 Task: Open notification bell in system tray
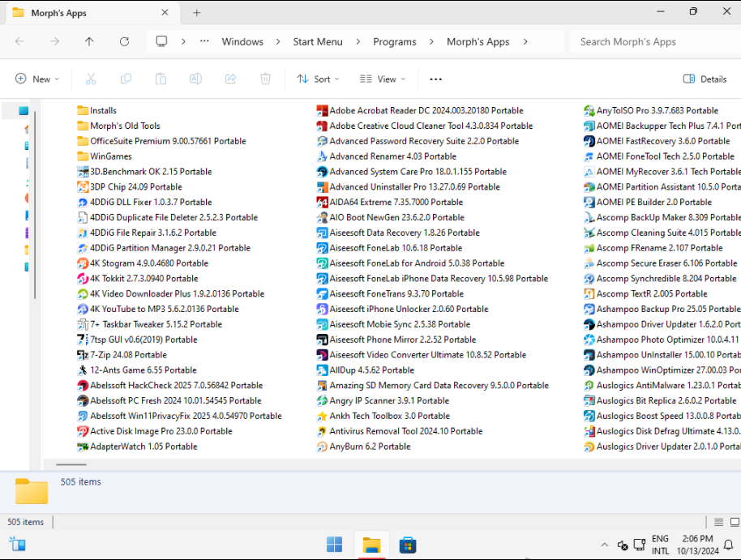tap(729, 545)
